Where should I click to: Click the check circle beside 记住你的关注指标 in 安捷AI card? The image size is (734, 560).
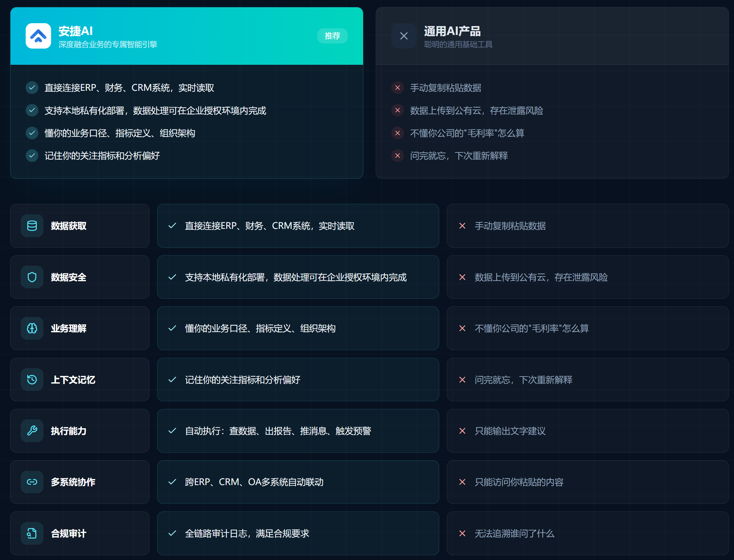click(x=32, y=156)
